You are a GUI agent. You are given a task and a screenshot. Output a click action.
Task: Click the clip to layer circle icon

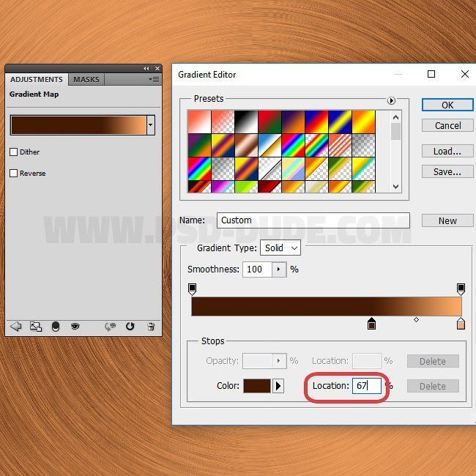click(x=56, y=327)
